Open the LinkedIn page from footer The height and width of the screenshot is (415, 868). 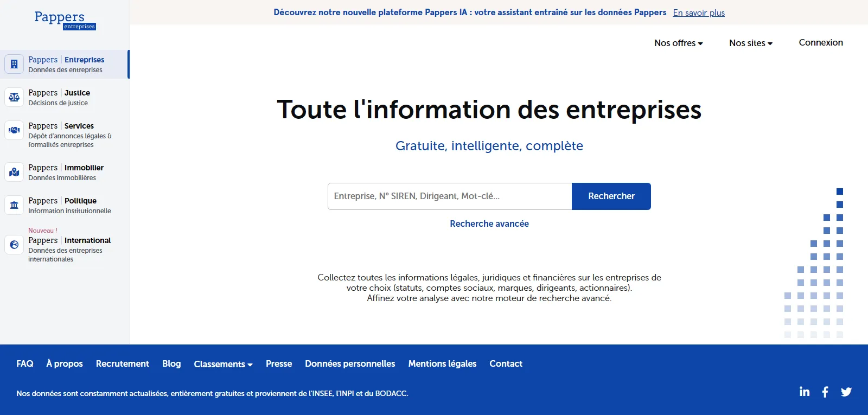click(805, 392)
